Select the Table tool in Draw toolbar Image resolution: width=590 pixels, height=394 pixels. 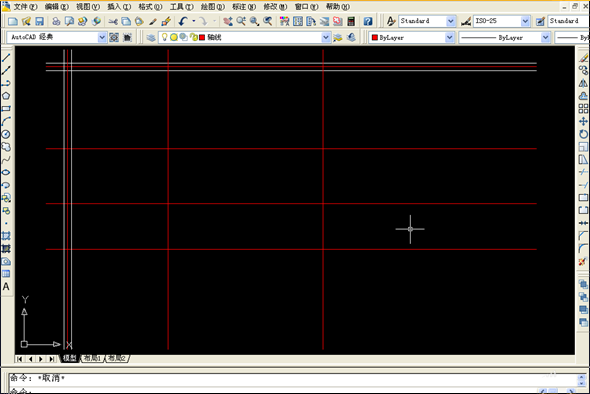coord(6,274)
